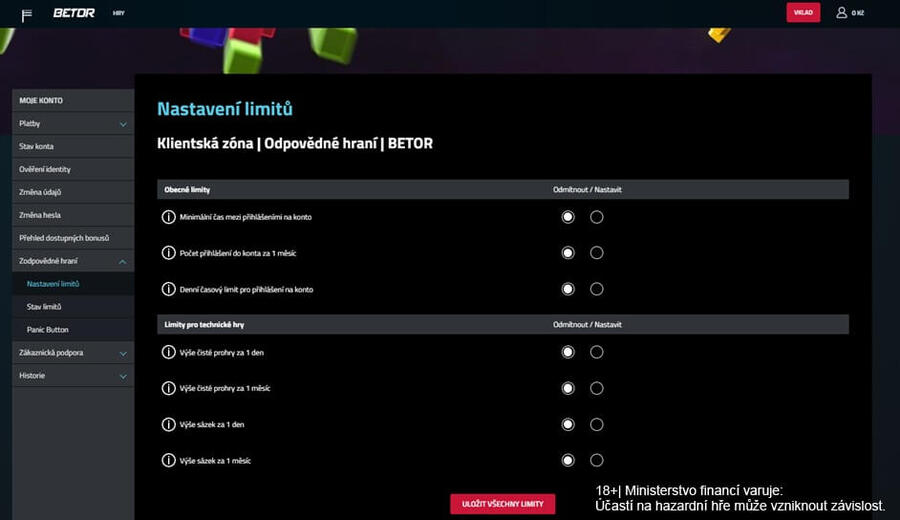The width and height of the screenshot is (900, 520).
Task: Click the BETOR logo
Action: (74, 13)
